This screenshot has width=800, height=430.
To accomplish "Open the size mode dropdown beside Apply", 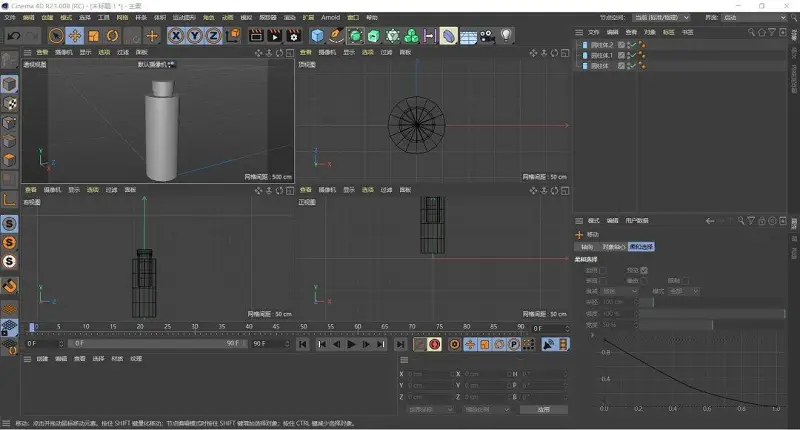I will tap(486, 410).
